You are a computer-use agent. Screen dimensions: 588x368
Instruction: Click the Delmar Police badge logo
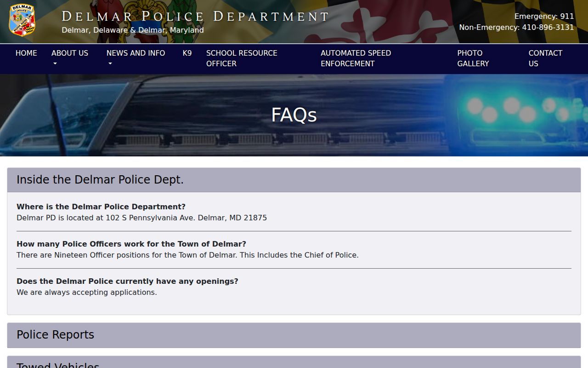point(22,20)
